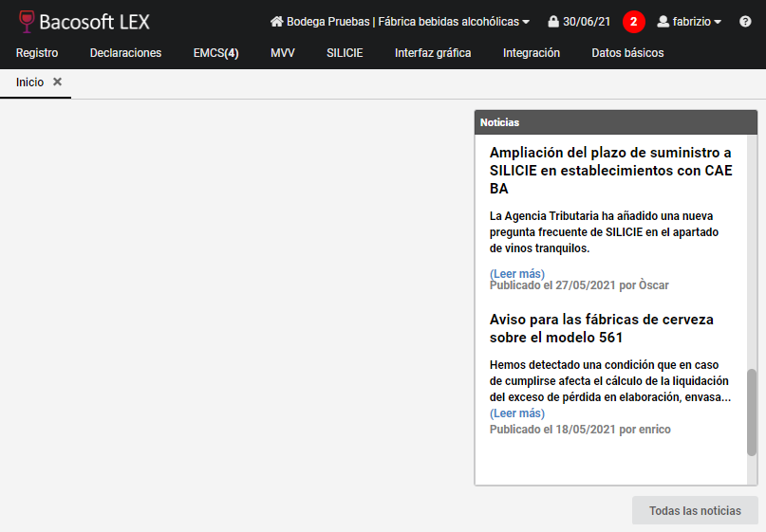Screen dimensions: 766x532
Task: Click the Bacosoft LEX wine glass logo
Action: [x=27, y=22]
